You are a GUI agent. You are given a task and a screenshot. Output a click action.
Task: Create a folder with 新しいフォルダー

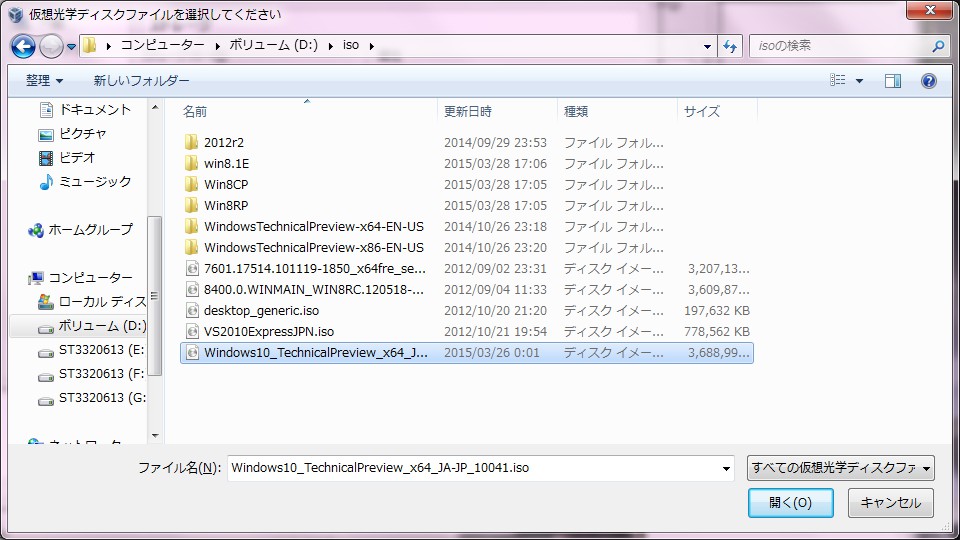coord(141,80)
